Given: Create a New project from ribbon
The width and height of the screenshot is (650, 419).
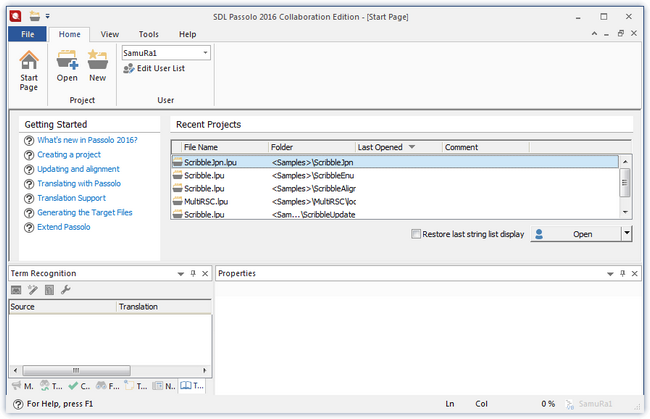Looking at the screenshot, I should point(97,61).
